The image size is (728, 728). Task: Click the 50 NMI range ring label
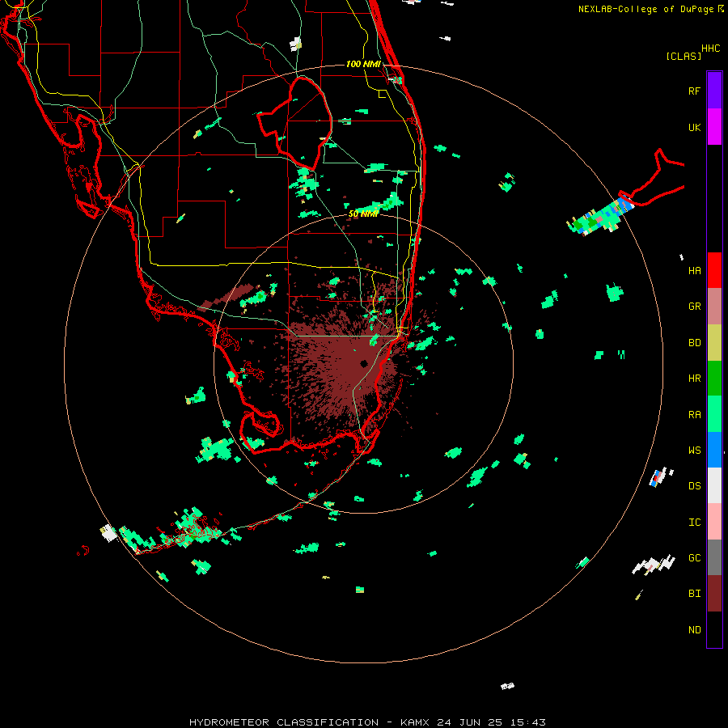click(x=363, y=214)
